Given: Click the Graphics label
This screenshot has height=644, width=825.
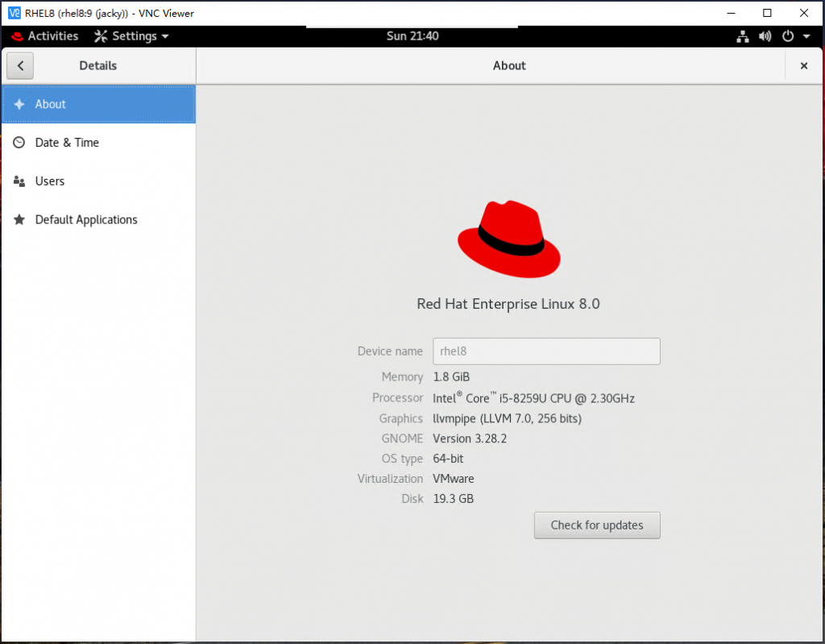Looking at the screenshot, I should 401,418.
